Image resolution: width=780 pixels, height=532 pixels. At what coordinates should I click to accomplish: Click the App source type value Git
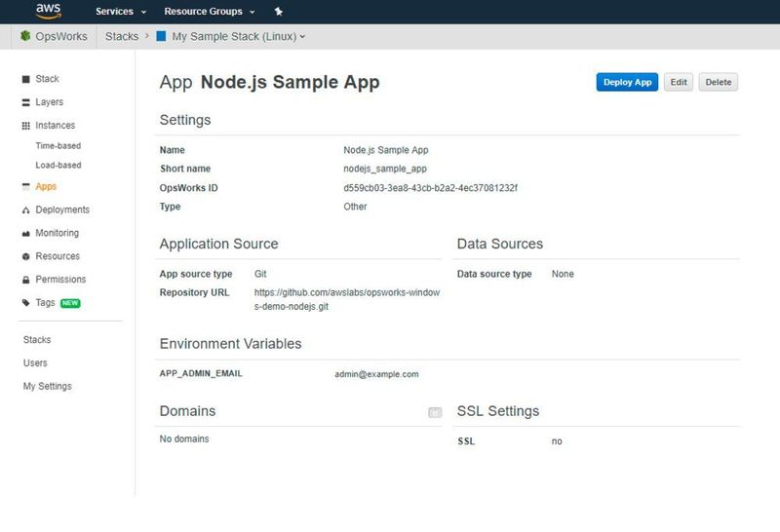(260, 274)
